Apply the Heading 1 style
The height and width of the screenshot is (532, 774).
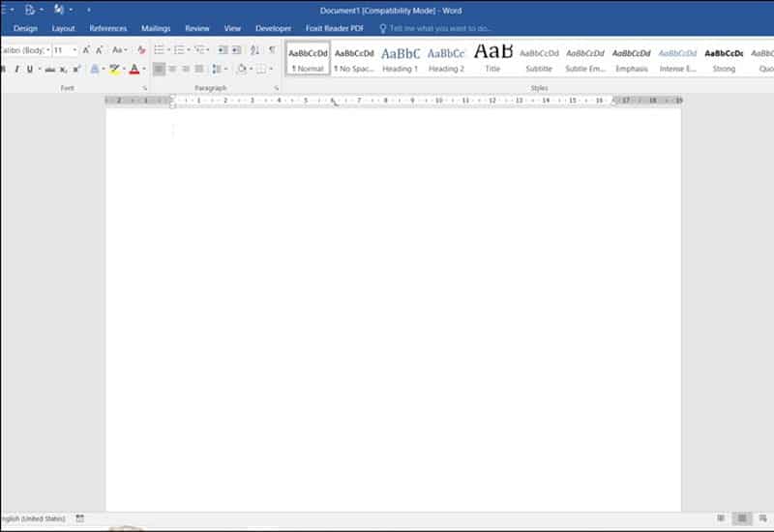tap(401, 59)
